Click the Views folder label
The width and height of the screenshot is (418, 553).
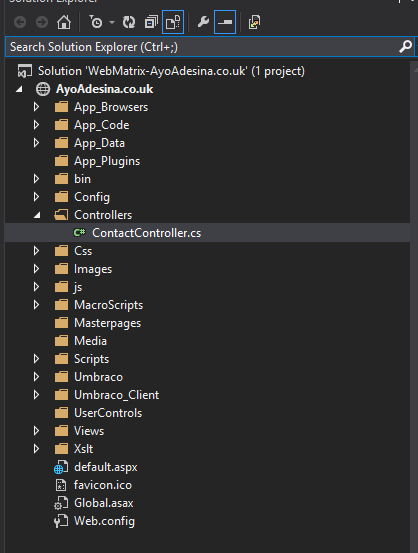[x=89, y=431]
